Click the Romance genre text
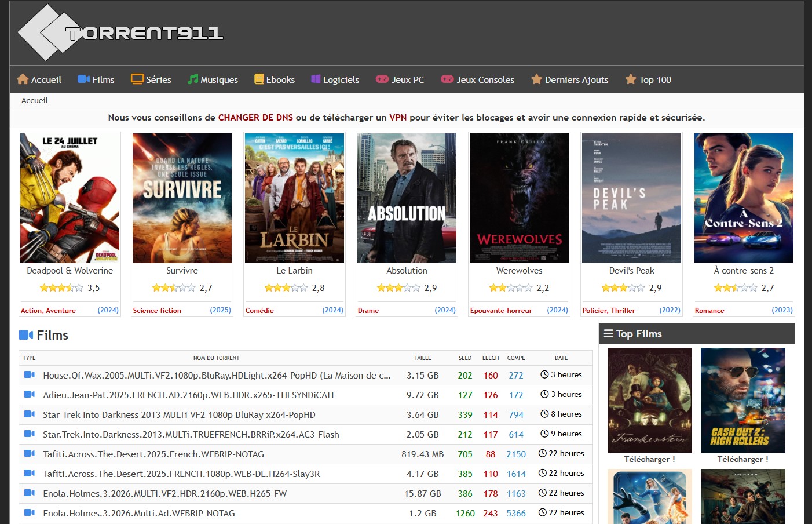 [709, 311]
